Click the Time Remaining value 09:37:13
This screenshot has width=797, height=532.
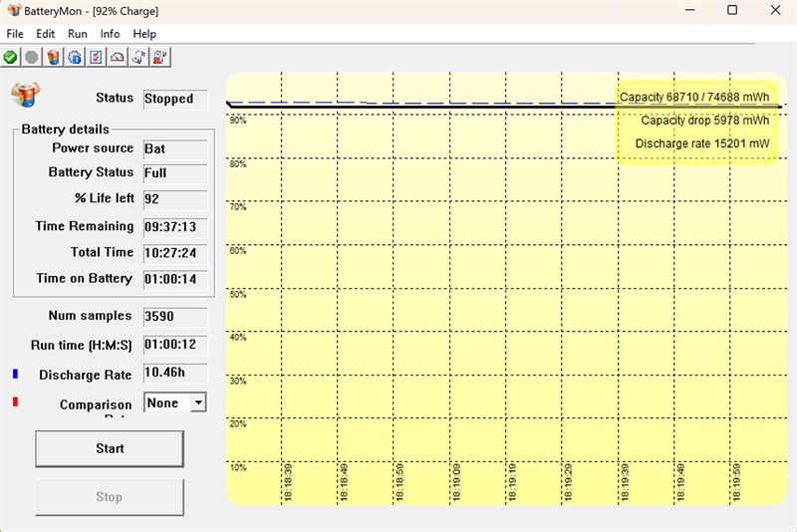(175, 227)
